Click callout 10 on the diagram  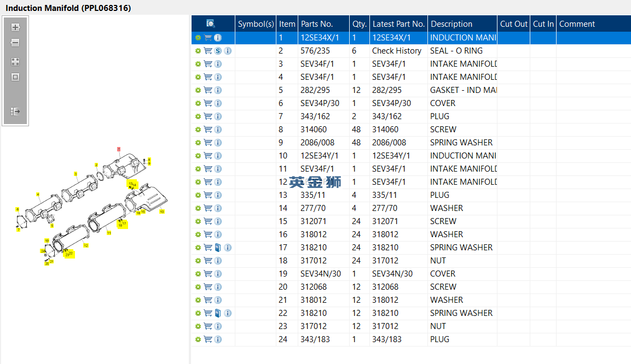(162, 212)
